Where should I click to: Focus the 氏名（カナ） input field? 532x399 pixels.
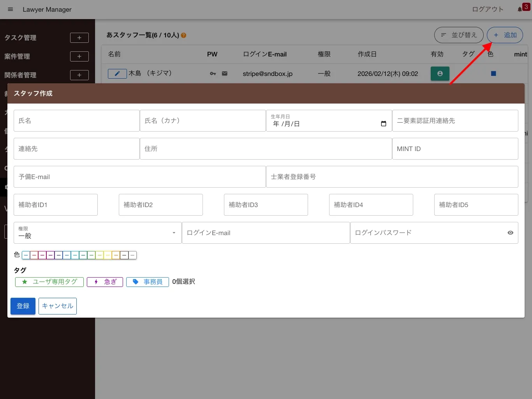point(203,121)
